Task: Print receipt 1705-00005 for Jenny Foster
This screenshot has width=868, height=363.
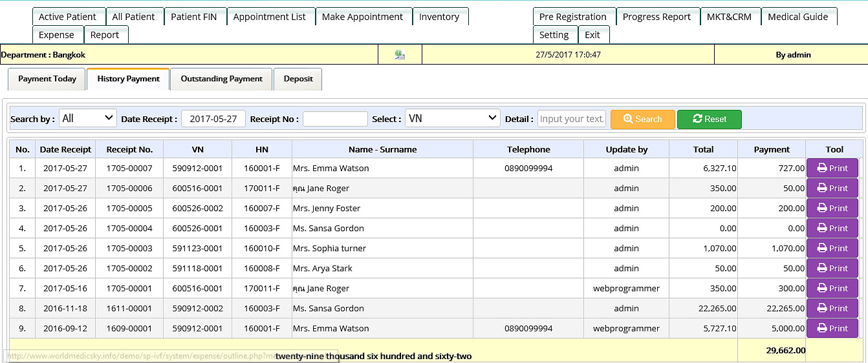Action: (832, 208)
